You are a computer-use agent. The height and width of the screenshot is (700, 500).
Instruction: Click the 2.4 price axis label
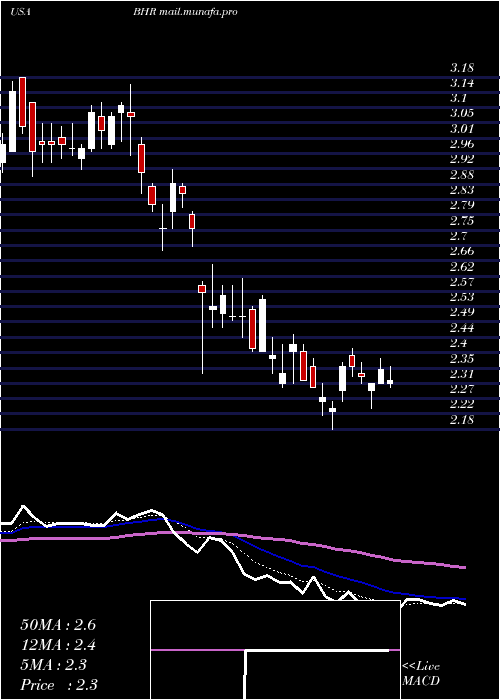(458, 343)
